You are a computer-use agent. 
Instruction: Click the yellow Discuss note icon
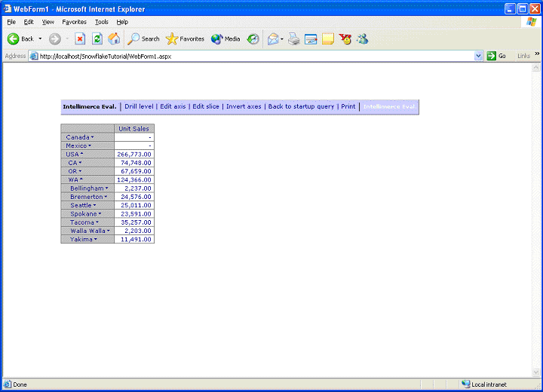coord(327,38)
